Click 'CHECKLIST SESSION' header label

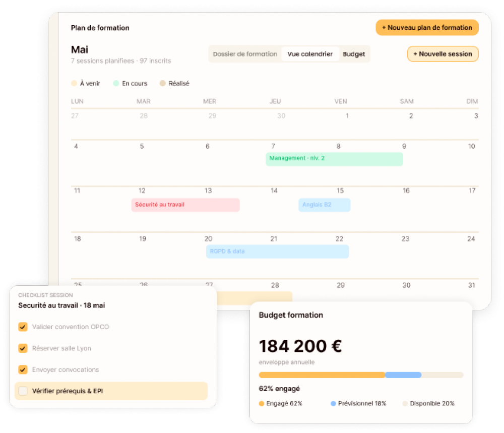[45, 295]
